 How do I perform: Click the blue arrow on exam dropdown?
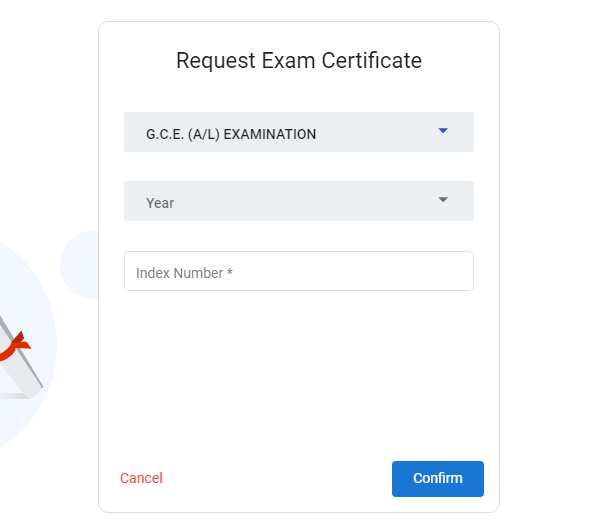point(443,131)
